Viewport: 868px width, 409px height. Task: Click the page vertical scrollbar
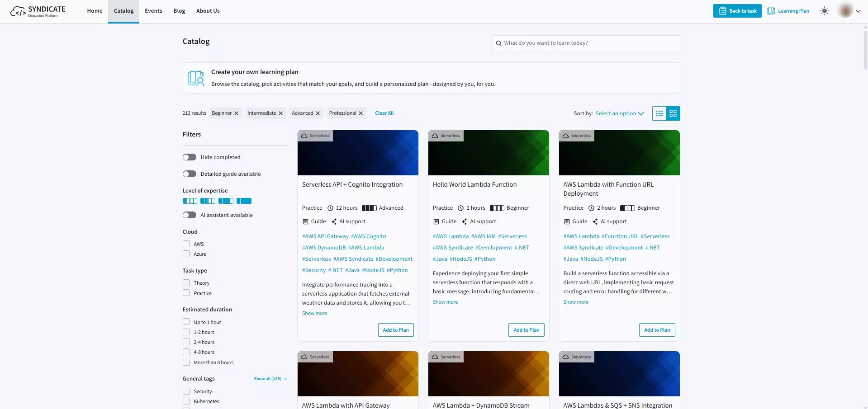(x=865, y=50)
